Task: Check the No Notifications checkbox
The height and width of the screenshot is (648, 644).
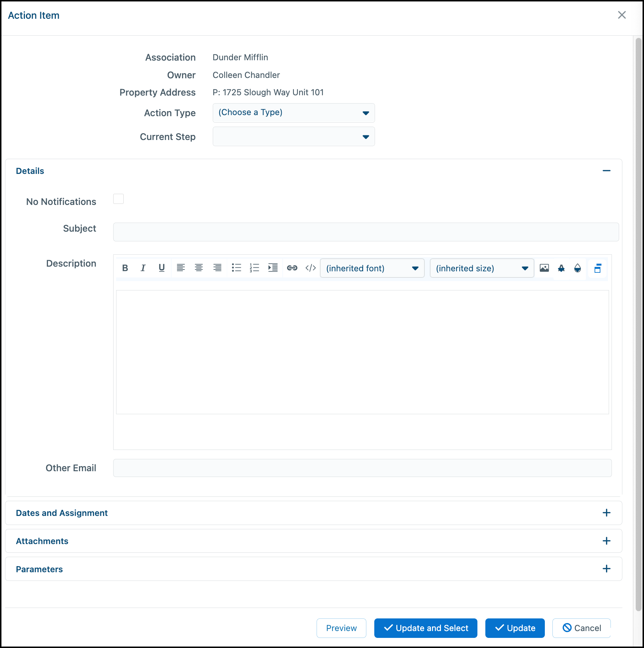Action: [118, 199]
